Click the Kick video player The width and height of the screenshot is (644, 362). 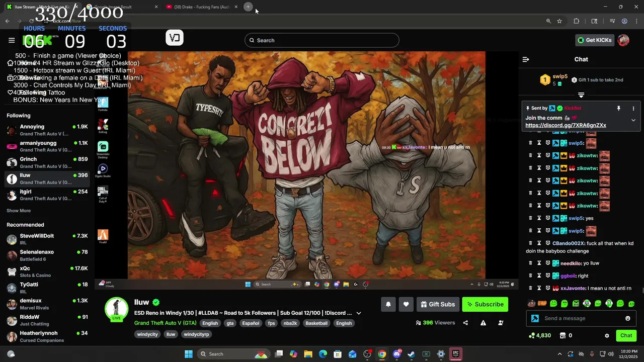306,170
